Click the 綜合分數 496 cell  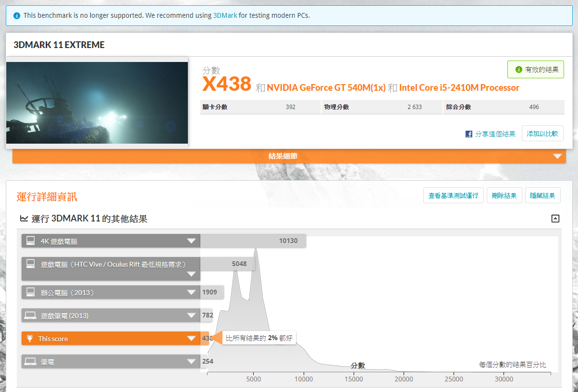504,107
